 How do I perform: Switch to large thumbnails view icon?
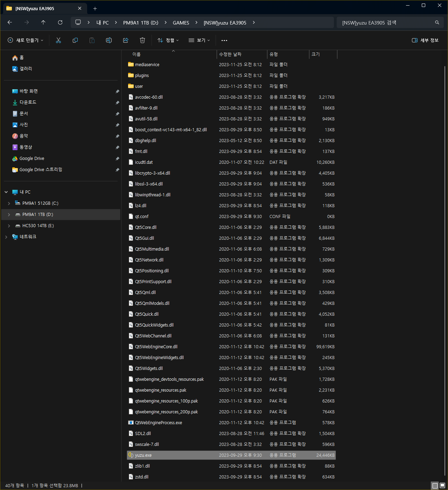(442, 485)
